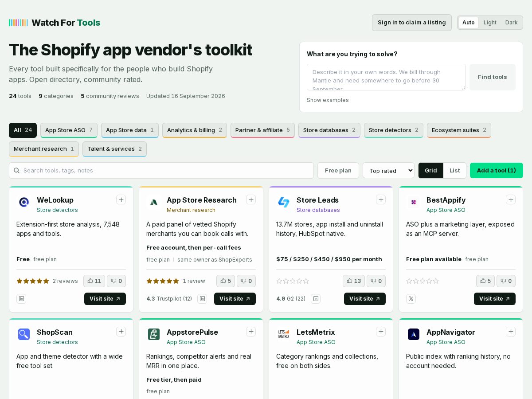
Task: Add AppNavigator with plus icon
Action: coord(511,332)
